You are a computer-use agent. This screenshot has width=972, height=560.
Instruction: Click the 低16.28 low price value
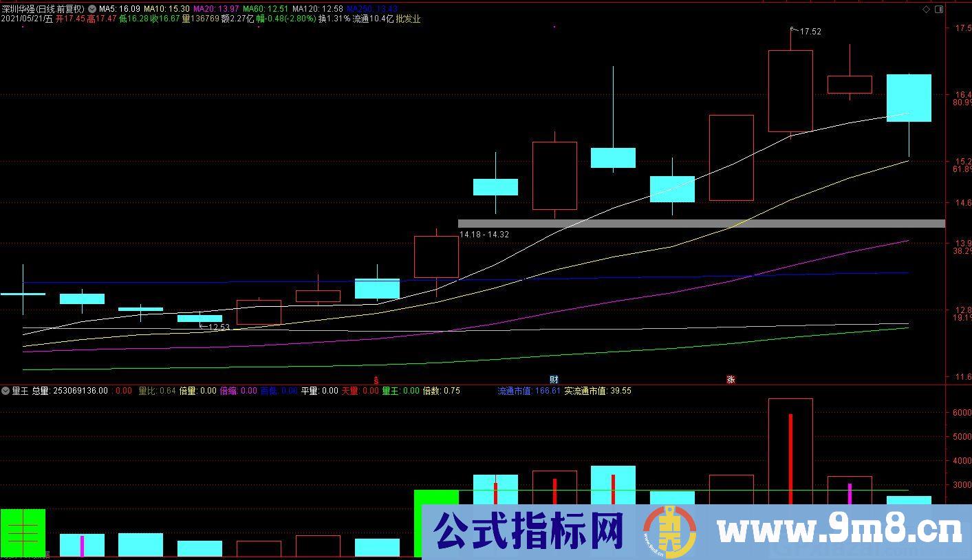pyautogui.click(x=133, y=19)
